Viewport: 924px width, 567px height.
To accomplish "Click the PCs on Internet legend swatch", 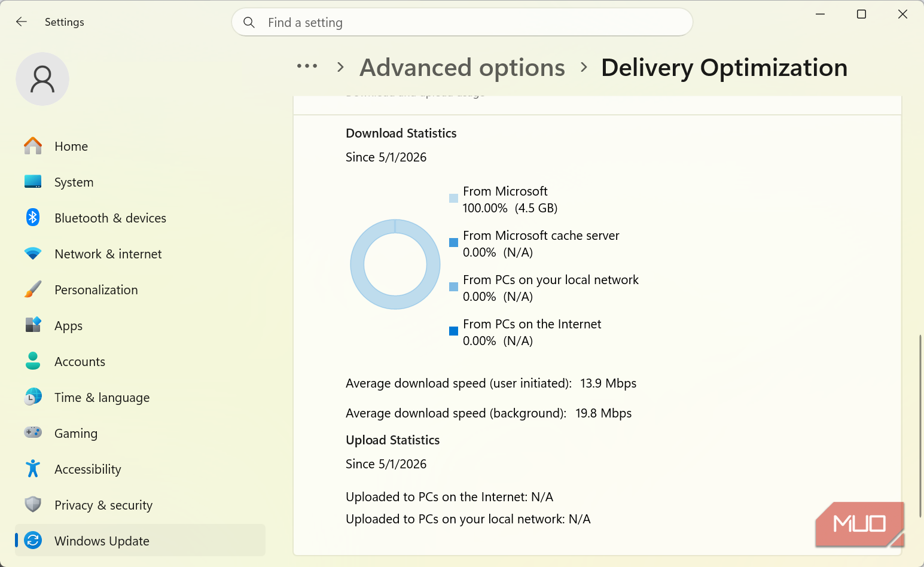I will 453,331.
